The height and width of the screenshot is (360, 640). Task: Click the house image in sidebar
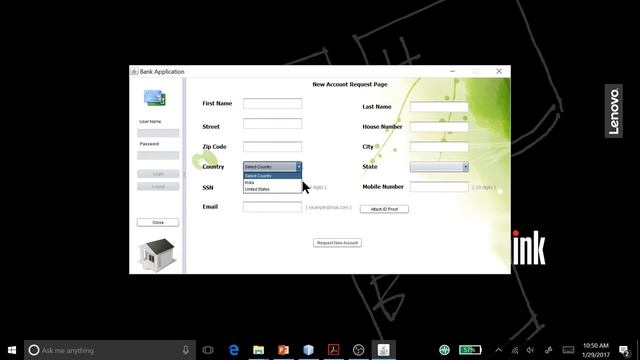tap(157, 254)
